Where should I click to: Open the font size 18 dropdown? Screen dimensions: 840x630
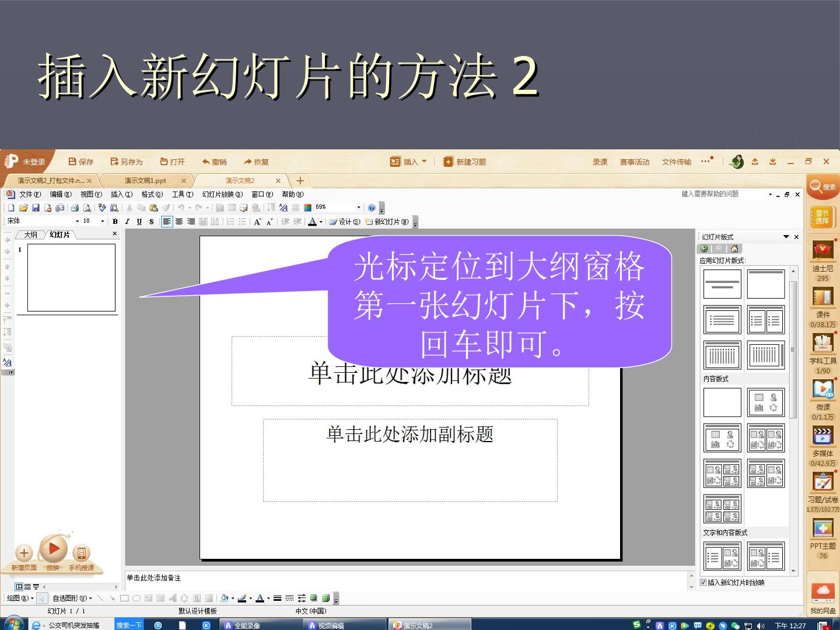pos(102,222)
